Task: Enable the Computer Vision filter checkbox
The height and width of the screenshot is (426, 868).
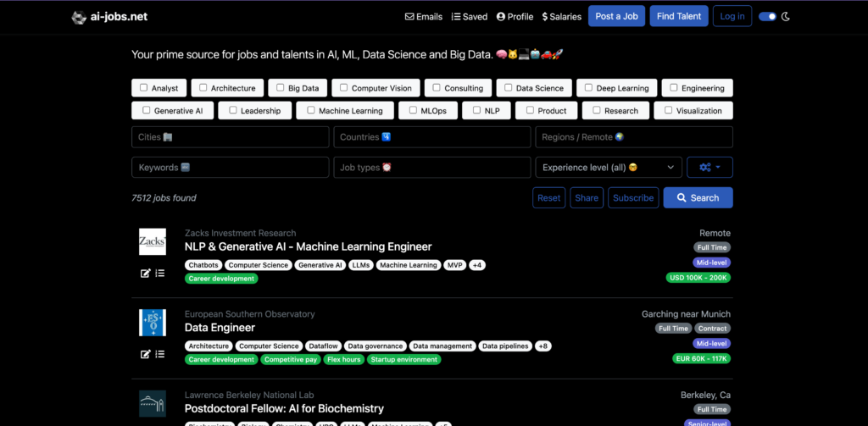Action: 344,87
